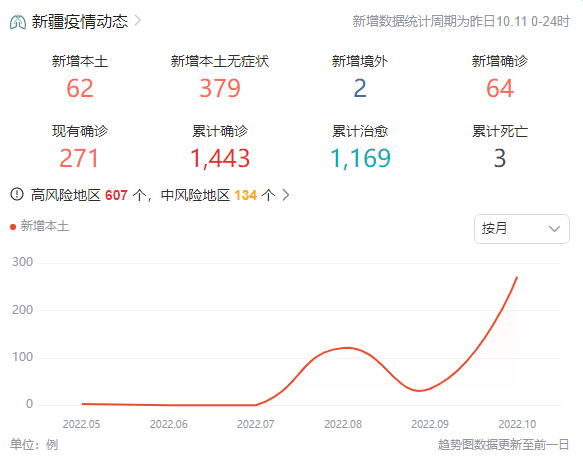Click the 新增本土 value 62

point(80,88)
